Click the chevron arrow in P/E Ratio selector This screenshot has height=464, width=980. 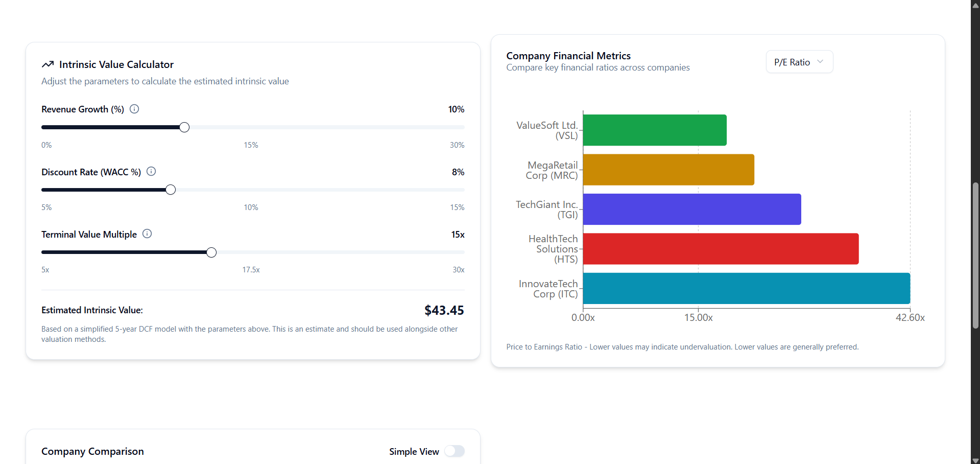[x=820, y=62]
